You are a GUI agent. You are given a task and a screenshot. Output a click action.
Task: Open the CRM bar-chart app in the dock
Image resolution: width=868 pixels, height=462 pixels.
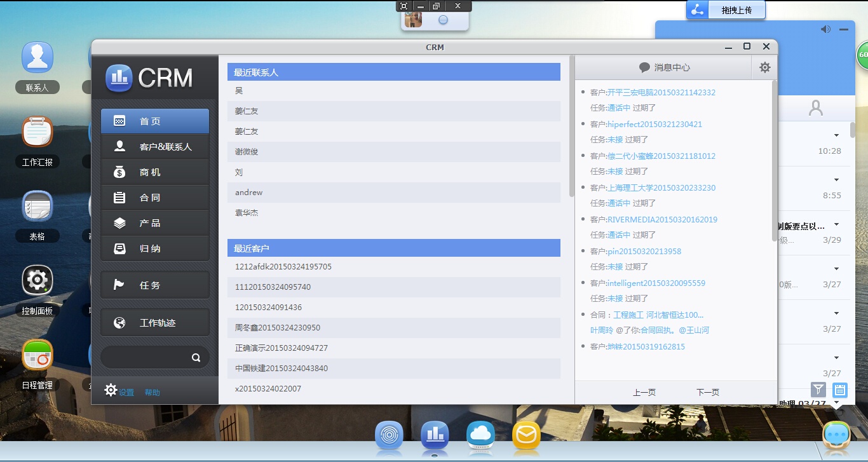pos(435,435)
